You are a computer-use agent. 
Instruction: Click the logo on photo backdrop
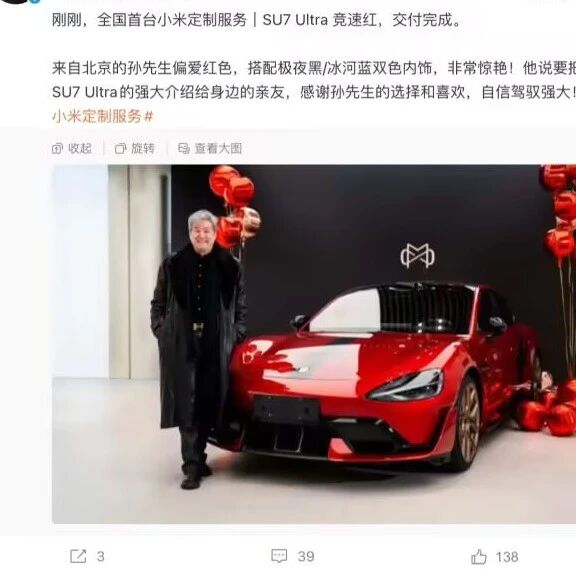tap(417, 256)
